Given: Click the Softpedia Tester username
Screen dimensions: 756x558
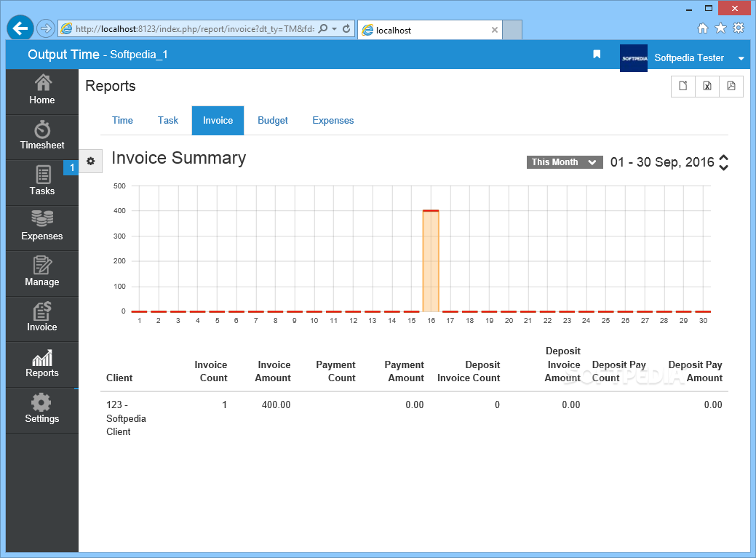Looking at the screenshot, I should [x=689, y=58].
